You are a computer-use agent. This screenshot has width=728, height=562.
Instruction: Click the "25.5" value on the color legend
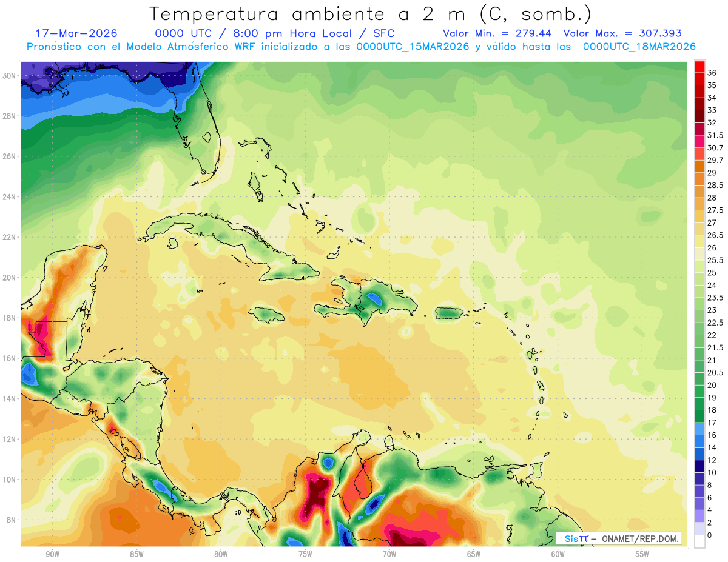click(715, 260)
